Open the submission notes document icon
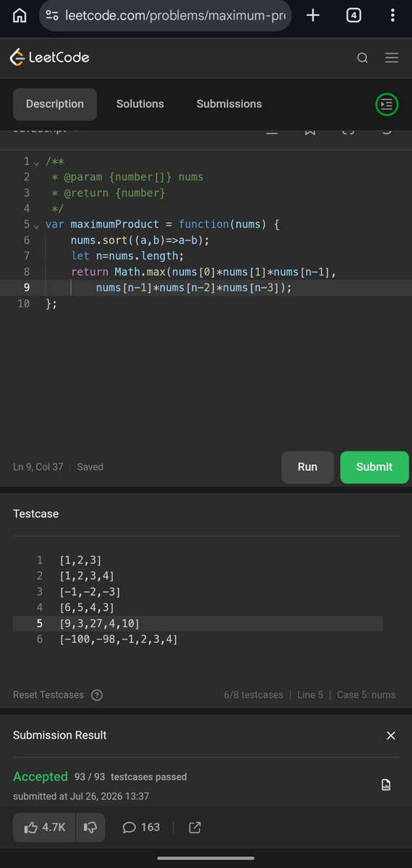412x868 pixels. point(386,785)
